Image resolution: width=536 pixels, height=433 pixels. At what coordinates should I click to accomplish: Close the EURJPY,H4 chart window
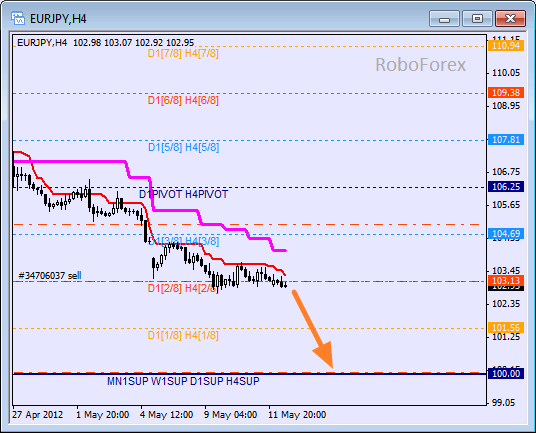click(510, 18)
